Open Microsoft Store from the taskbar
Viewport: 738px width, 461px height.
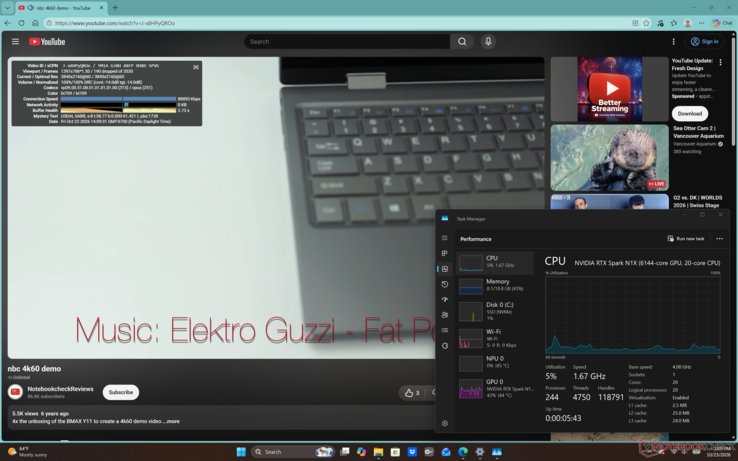[x=395, y=452]
